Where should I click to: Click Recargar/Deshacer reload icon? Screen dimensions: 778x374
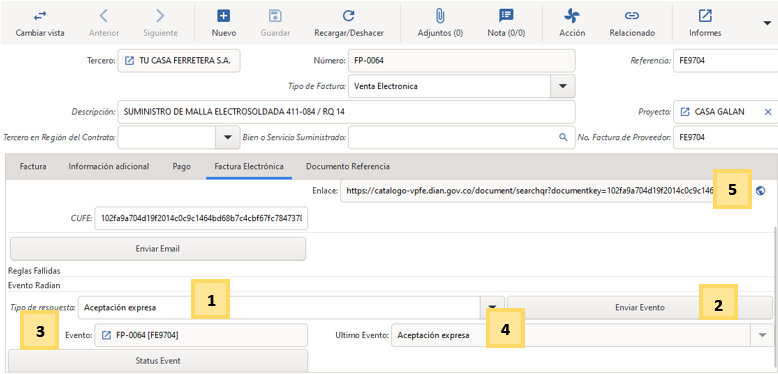click(x=349, y=16)
